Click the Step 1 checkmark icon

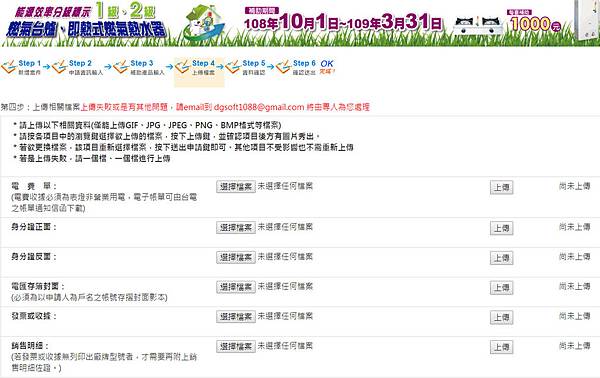(x=8, y=67)
